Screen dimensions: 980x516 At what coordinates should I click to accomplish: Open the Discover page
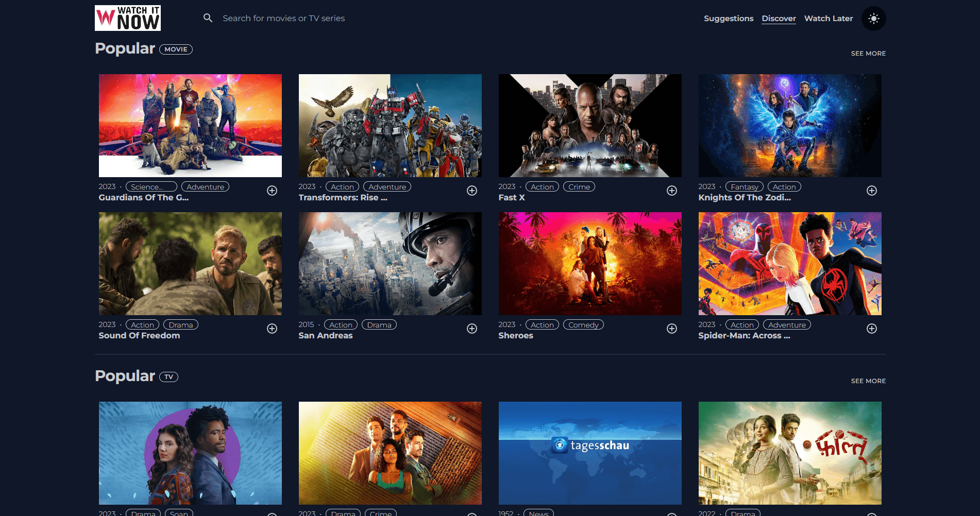pos(779,19)
